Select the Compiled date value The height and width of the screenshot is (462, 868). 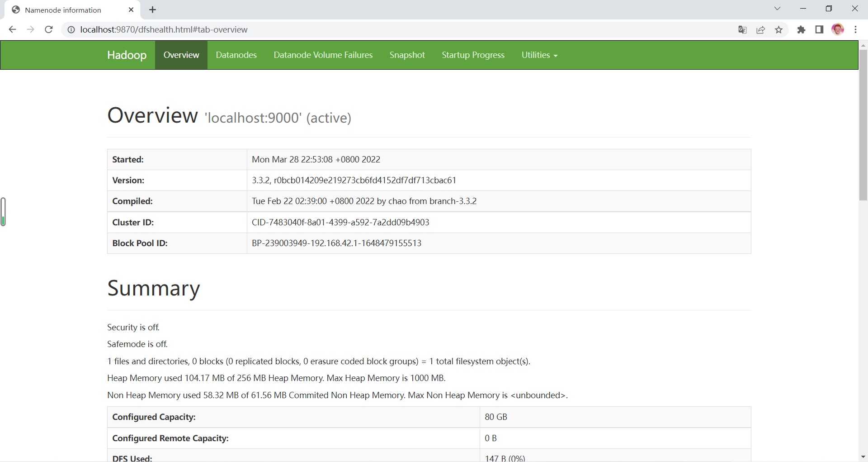[364, 201]
